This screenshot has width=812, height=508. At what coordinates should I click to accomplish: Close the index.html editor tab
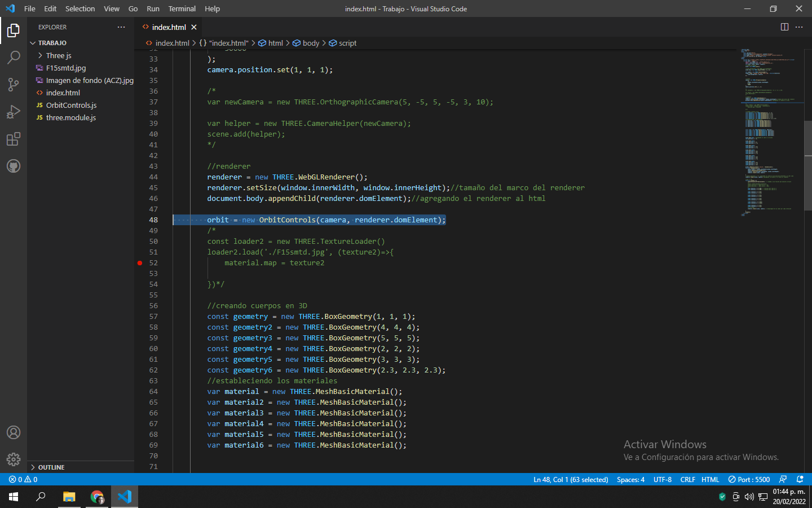[194, 27]
